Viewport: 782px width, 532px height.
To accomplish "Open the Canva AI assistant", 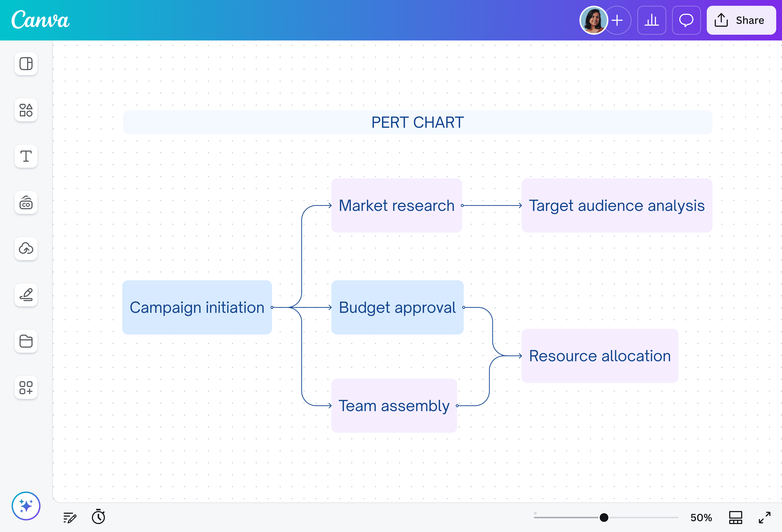I will 26,505.
